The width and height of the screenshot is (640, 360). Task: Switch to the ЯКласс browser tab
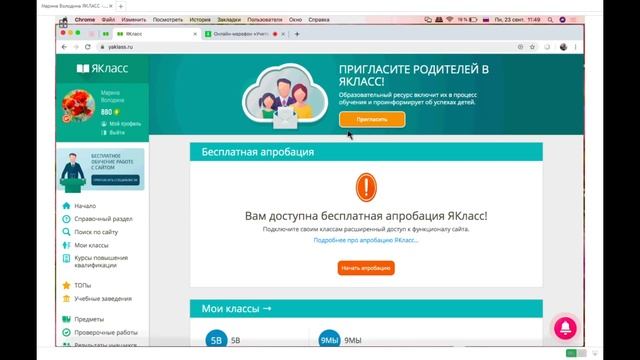coord(155,34)
